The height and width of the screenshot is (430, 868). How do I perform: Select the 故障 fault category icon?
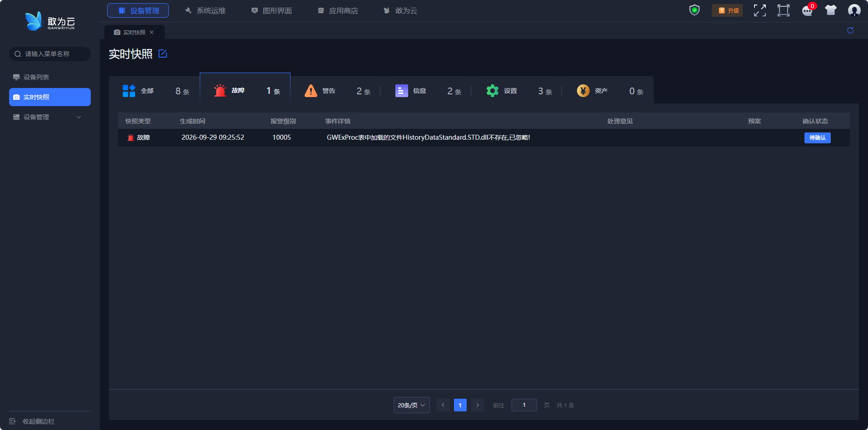click(220, 91)
